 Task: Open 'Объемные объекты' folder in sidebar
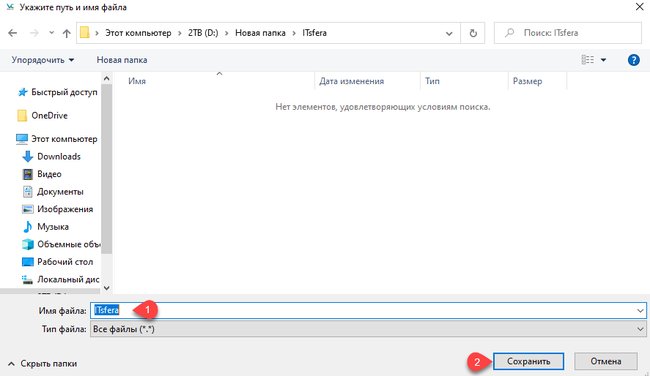pos(68,244)
